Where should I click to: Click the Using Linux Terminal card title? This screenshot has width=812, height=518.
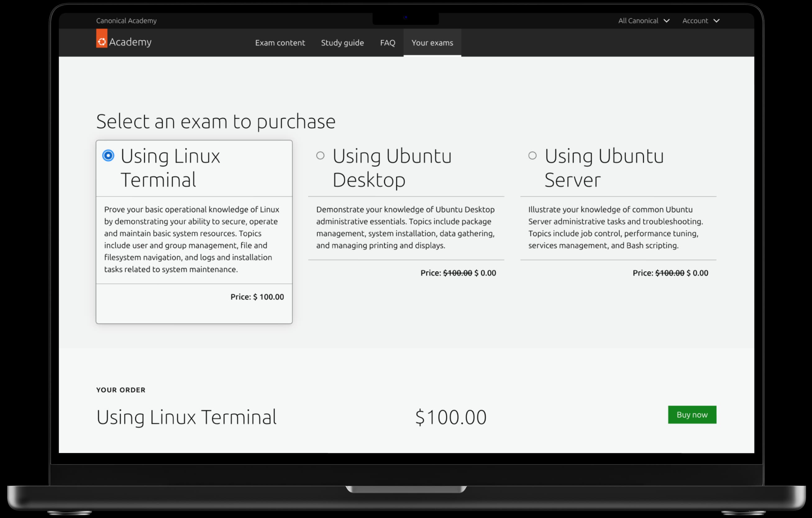click(170, 168)
